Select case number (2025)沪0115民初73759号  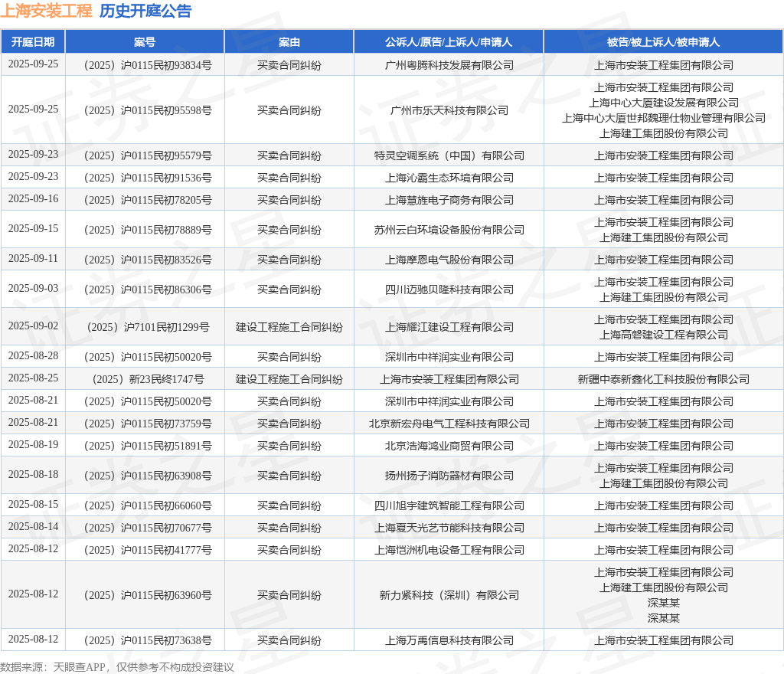[148, 424]
